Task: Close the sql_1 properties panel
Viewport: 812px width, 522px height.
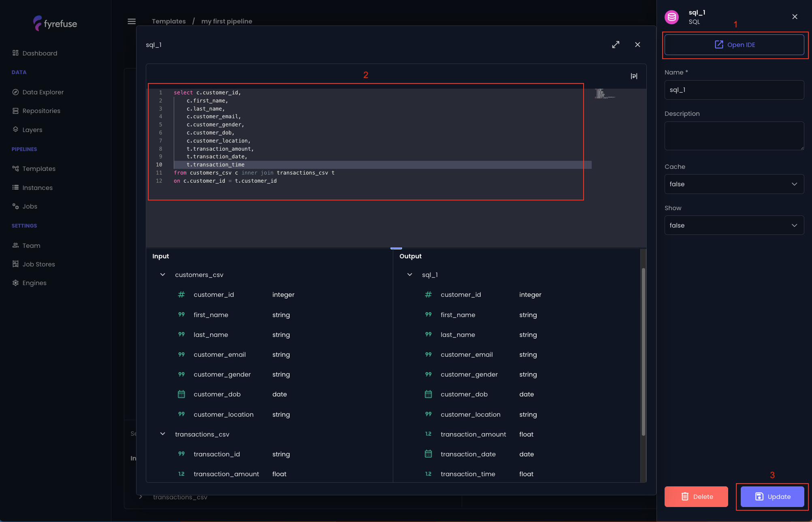Action: coord(795,17)
